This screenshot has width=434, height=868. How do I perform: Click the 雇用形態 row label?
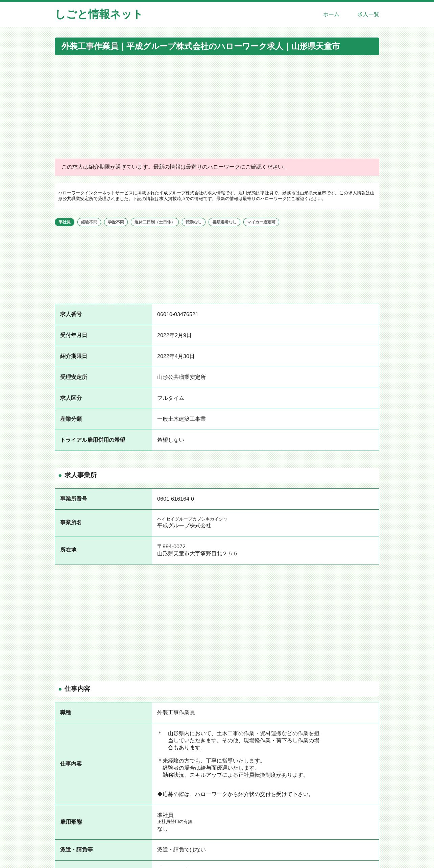coord(71,822)
